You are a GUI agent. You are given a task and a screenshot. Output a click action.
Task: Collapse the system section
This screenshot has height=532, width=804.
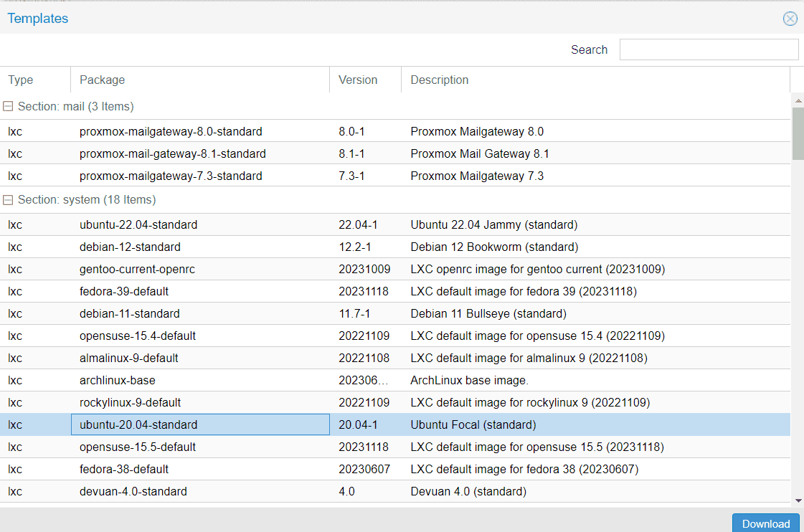coord(8,200)
